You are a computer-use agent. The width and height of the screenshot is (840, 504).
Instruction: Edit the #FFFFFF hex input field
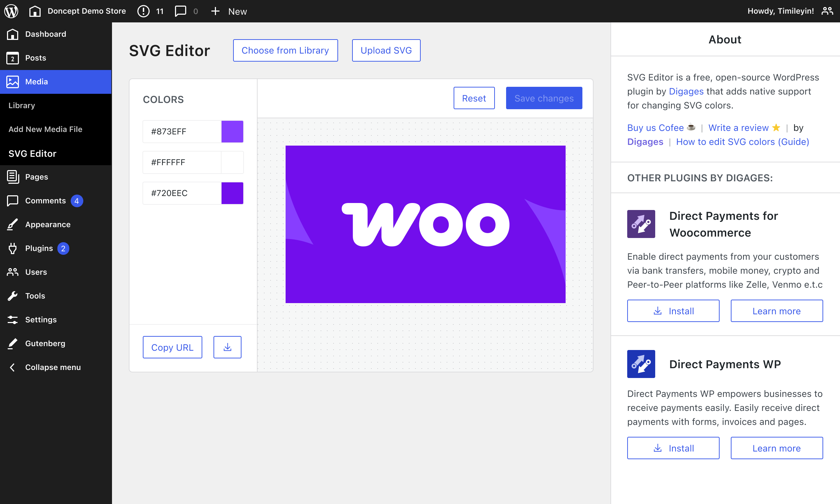point(182,162)
